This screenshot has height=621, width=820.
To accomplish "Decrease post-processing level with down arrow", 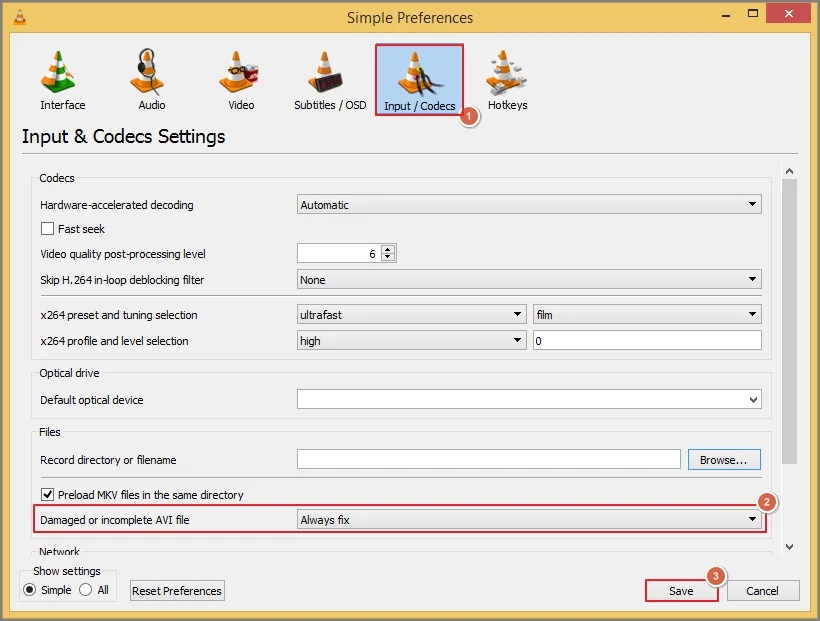I will coord(388,257).
